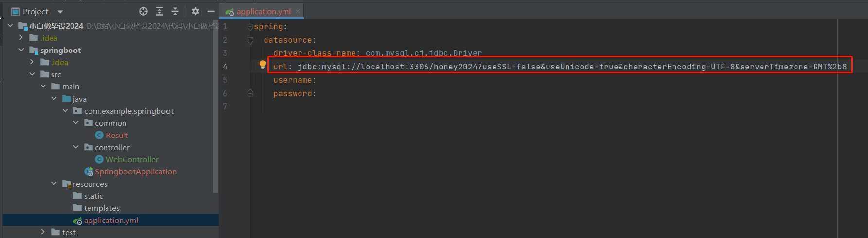The height and width of the screenshot is (238, 868).
Task: Select the WebController class file
Action: point(132,159)
